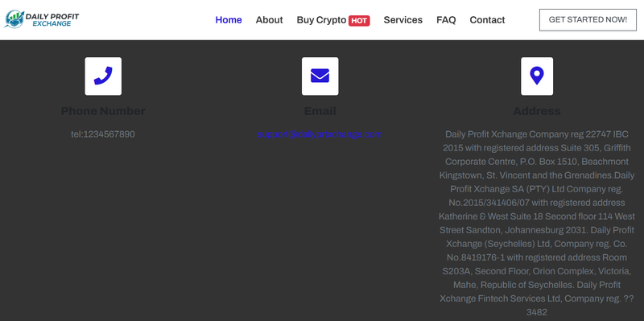Image resolution: width=644 pixels, height=321 pixels.
Task: Click the envelope email icon
Action: [320, 76]
